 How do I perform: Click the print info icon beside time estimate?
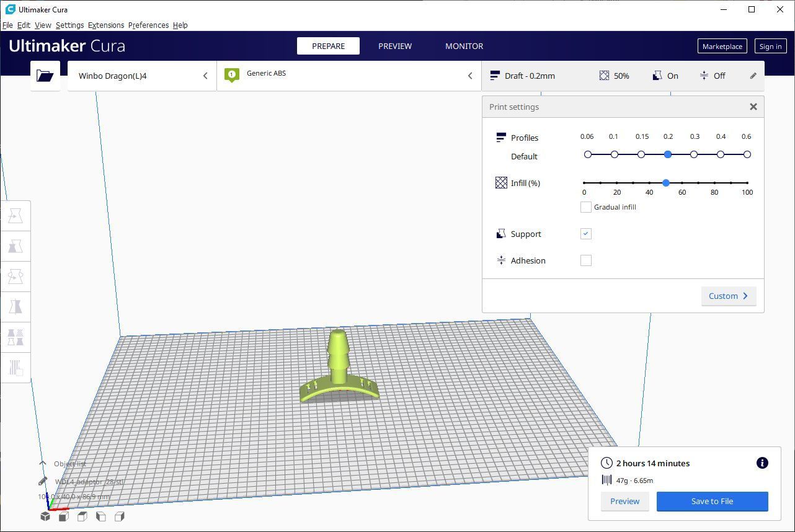pyautogui.click(x=762, y=463)
